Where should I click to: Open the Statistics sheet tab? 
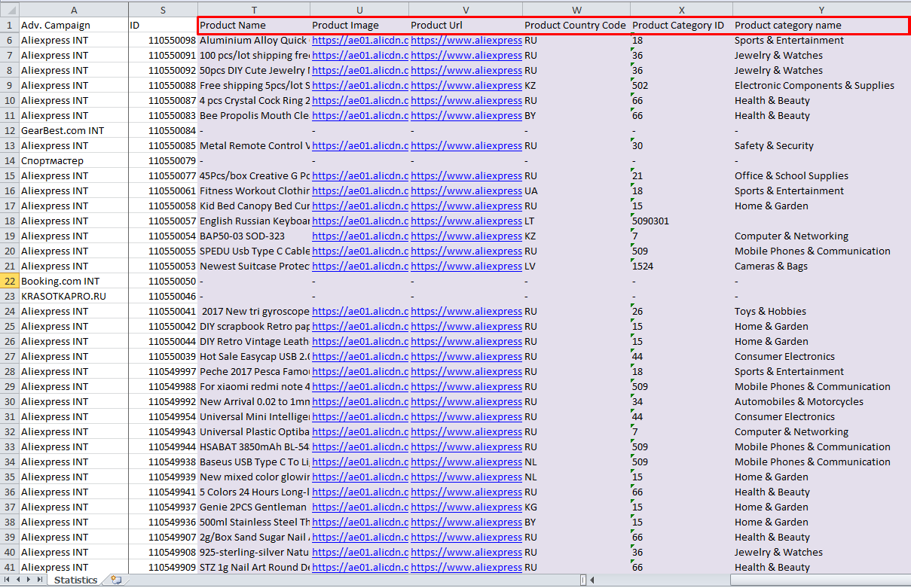[75, 580]
